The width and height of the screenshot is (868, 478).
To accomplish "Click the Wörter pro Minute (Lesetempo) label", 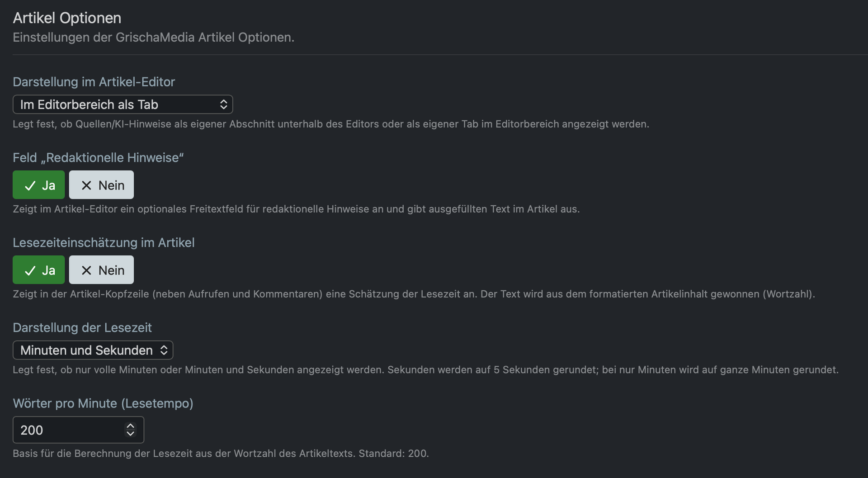I will (103, 403).
